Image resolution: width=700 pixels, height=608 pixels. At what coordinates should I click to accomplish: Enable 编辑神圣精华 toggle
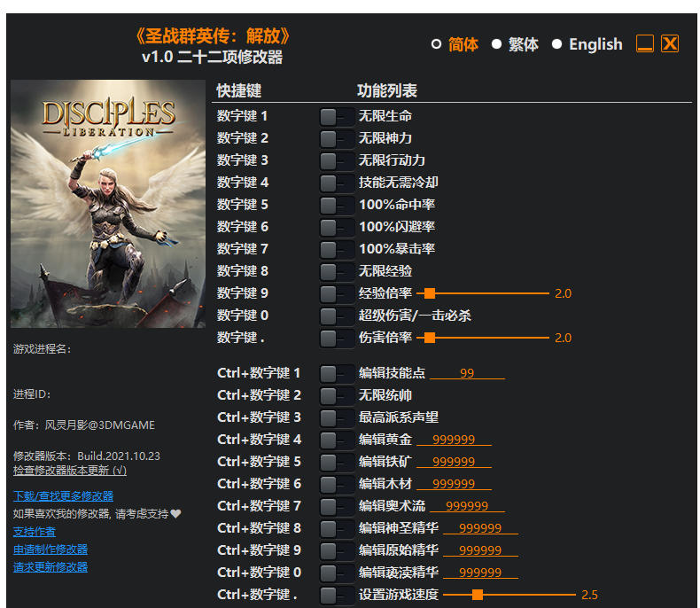pyautogui.click(x=337, y=529)
